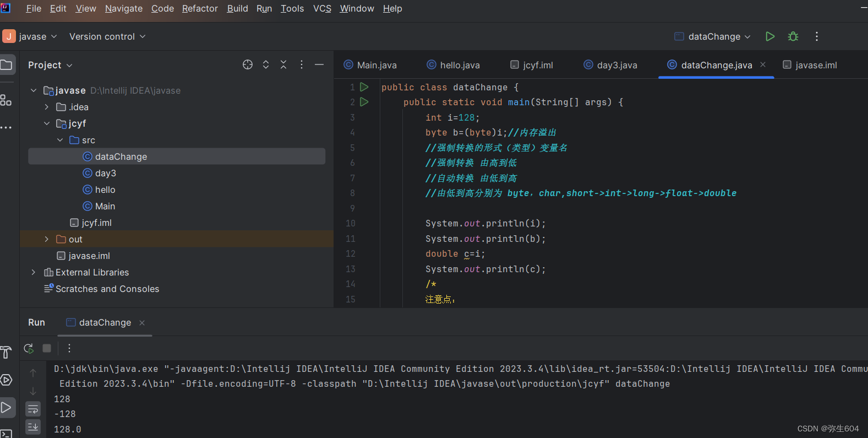Image resolution: width=868 pixels, height=438 pixels.
Task: Expand all items in Project panel
Action: pyautogui.click(x=266, y=64)
